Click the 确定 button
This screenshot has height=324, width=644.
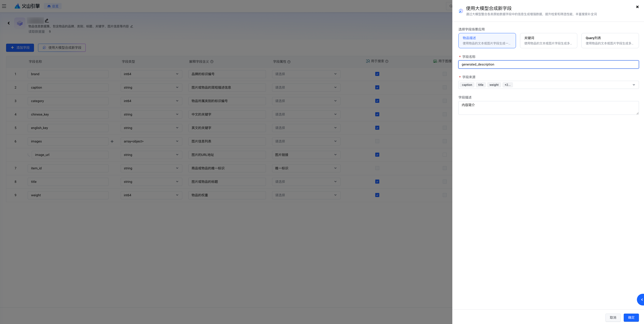pyautogui.click(x=631, y=317)
